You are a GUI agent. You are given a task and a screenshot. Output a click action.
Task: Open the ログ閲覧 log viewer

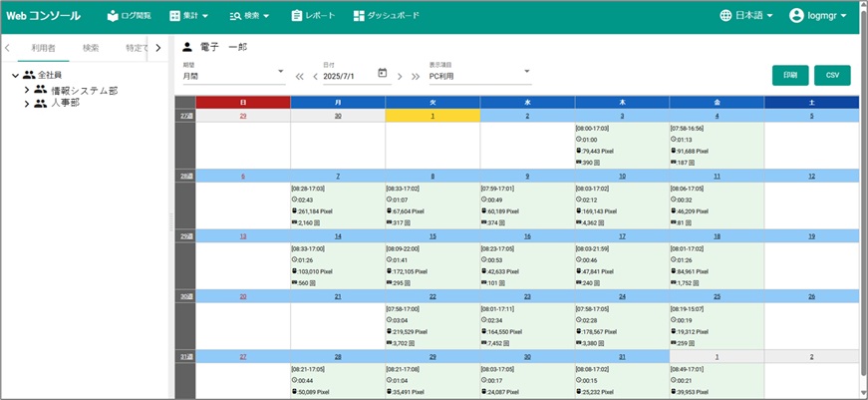tap(129, 16)
